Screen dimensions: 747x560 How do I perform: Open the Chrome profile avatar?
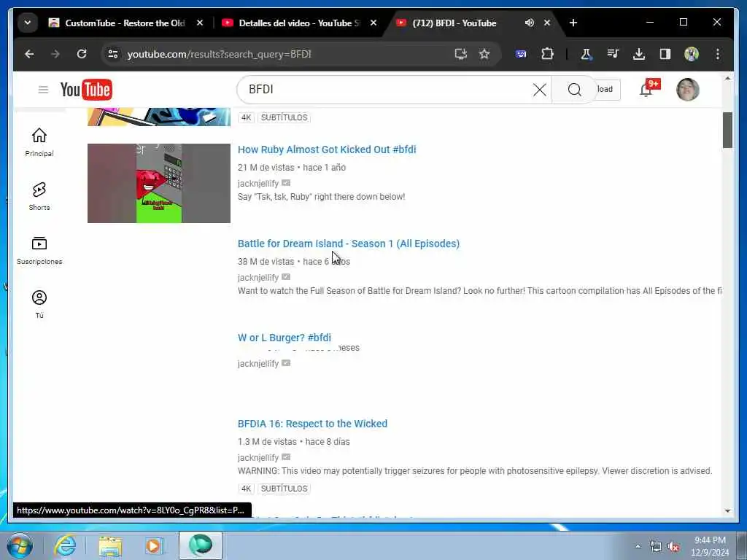point(692,54)
